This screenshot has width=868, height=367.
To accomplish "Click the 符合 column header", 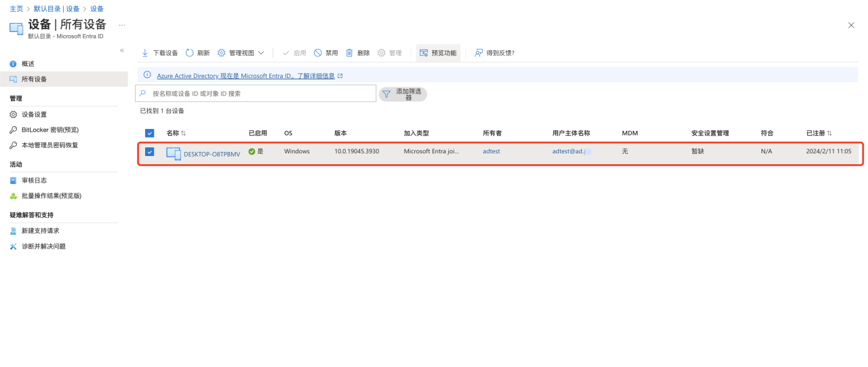I will [x=767, y=133].
